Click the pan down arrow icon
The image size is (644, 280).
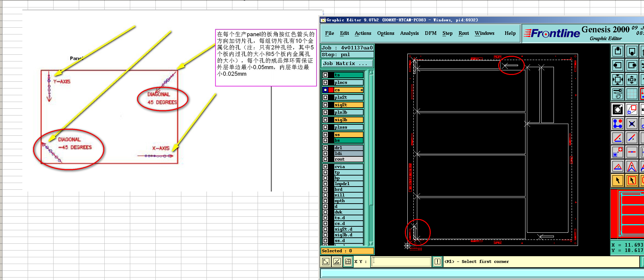pos(632,51)
